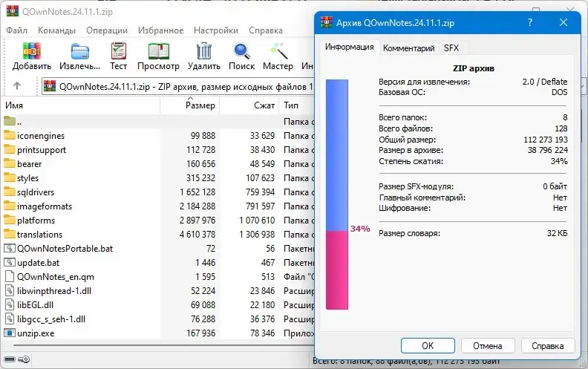
Task: Click the Размер словаря value 32 КБ
Action: (x=558, y=233)
